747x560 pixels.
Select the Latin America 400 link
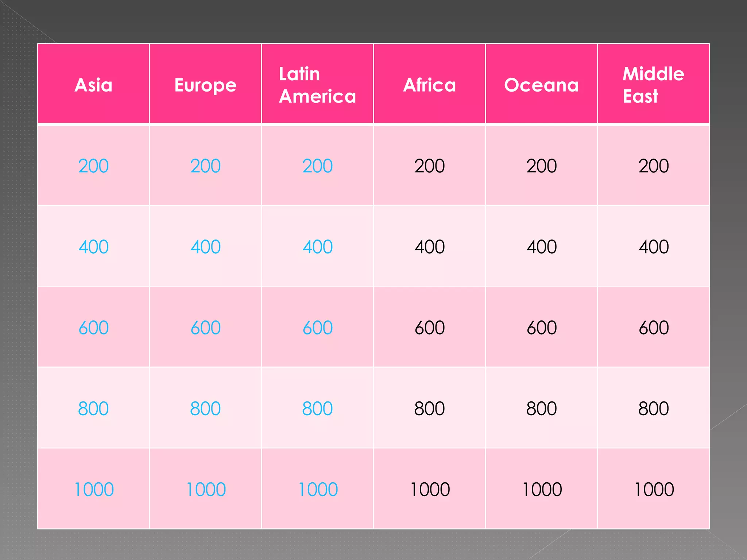(x=317, y=247)
